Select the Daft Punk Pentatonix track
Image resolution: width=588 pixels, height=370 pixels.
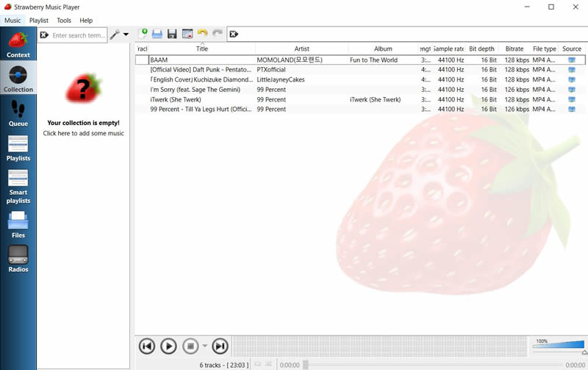point(201,70)
